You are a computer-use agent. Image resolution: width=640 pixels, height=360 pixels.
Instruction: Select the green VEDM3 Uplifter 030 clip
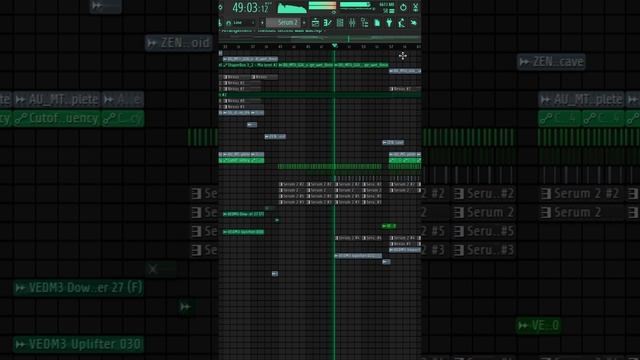243,232
